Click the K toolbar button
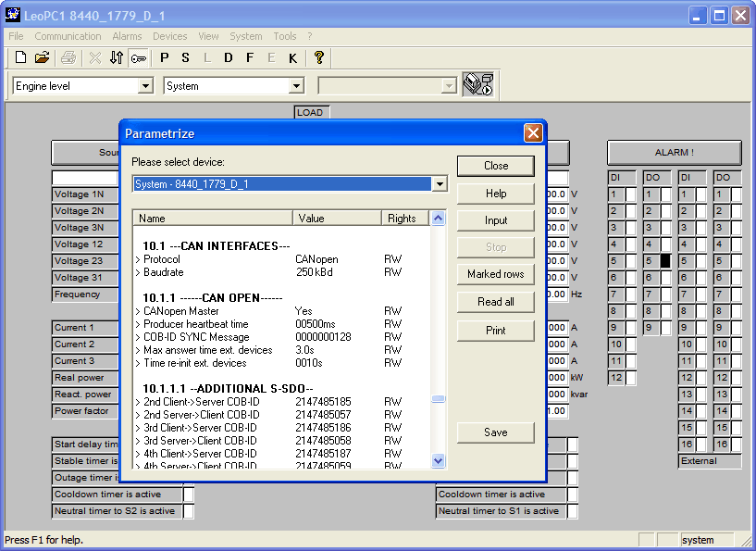Screen dimensions: 756x551 [x=292, y=58]
